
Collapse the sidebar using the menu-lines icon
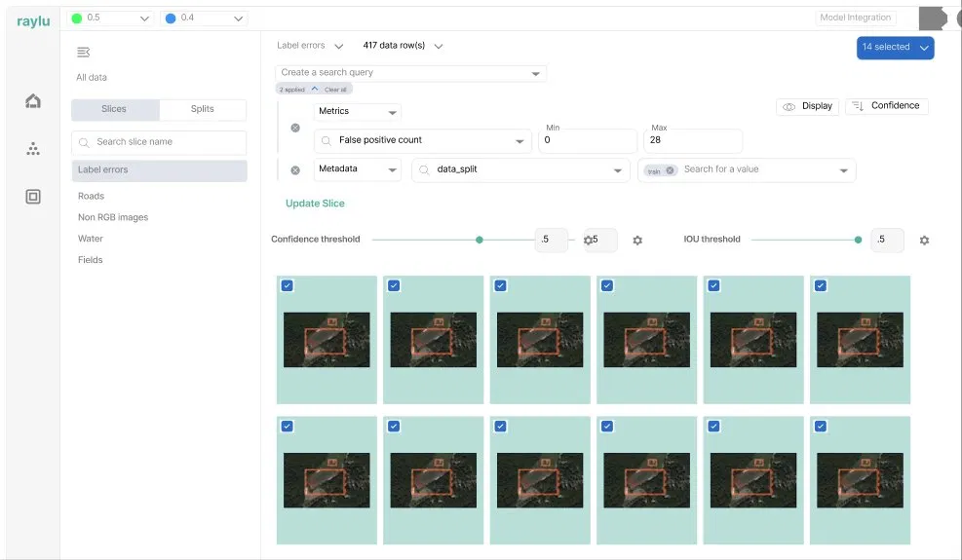(84, 53)
